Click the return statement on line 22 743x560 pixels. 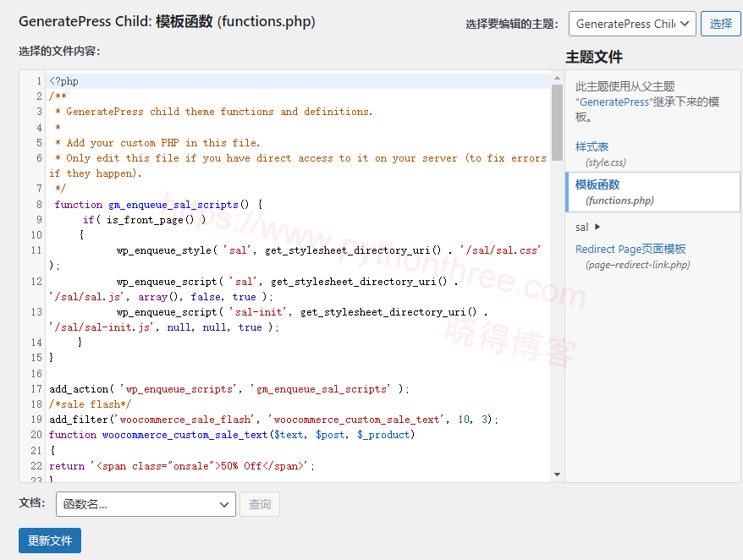67,466
